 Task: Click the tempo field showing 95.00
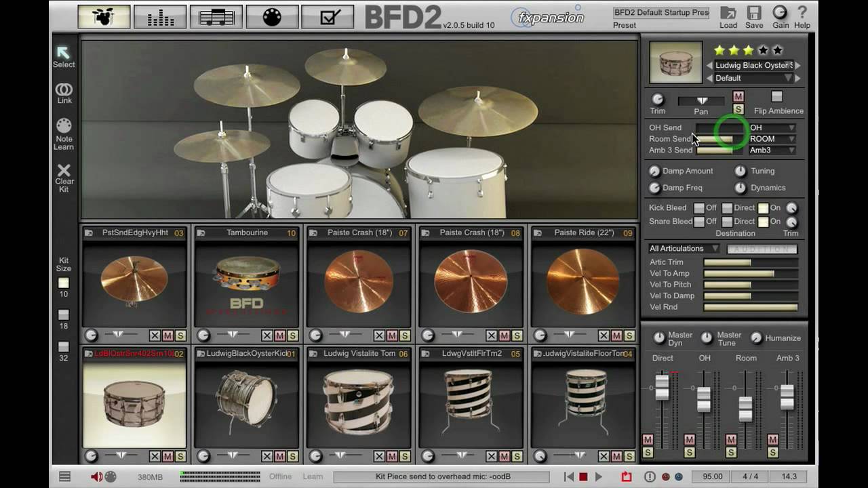coord(712,476)
